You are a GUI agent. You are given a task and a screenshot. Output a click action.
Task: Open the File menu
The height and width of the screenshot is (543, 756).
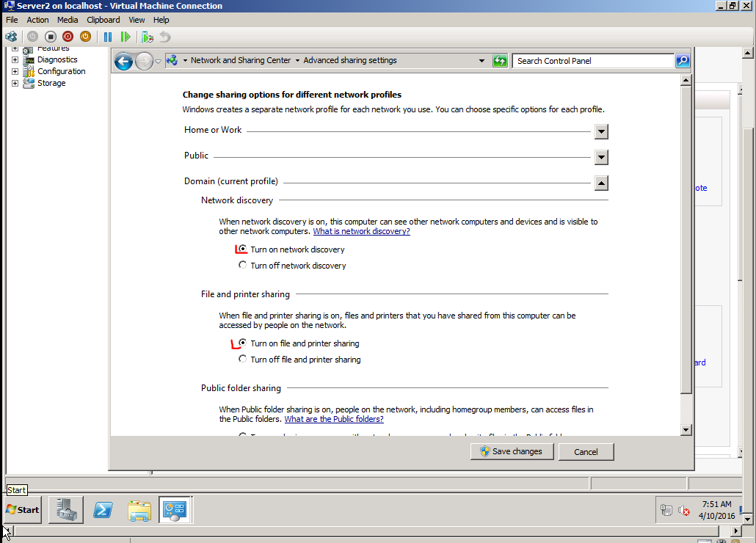point(12,20)
